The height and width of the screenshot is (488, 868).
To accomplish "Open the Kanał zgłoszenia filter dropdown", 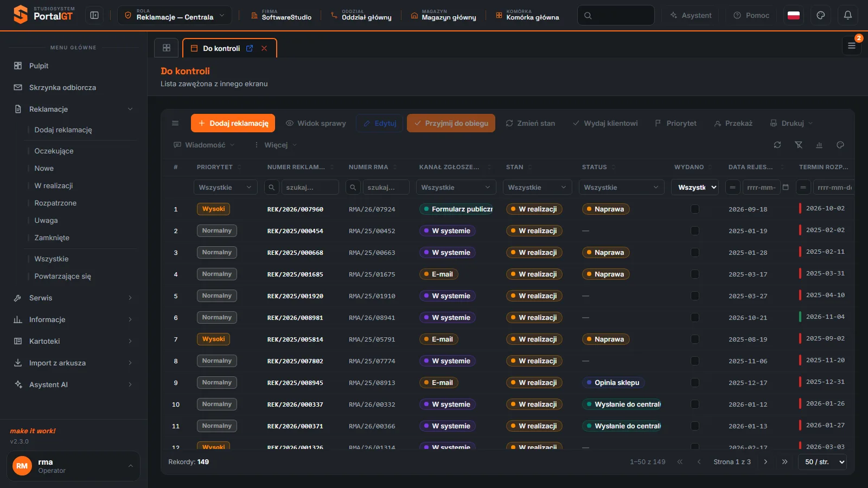I will click(x=456, y=187).
